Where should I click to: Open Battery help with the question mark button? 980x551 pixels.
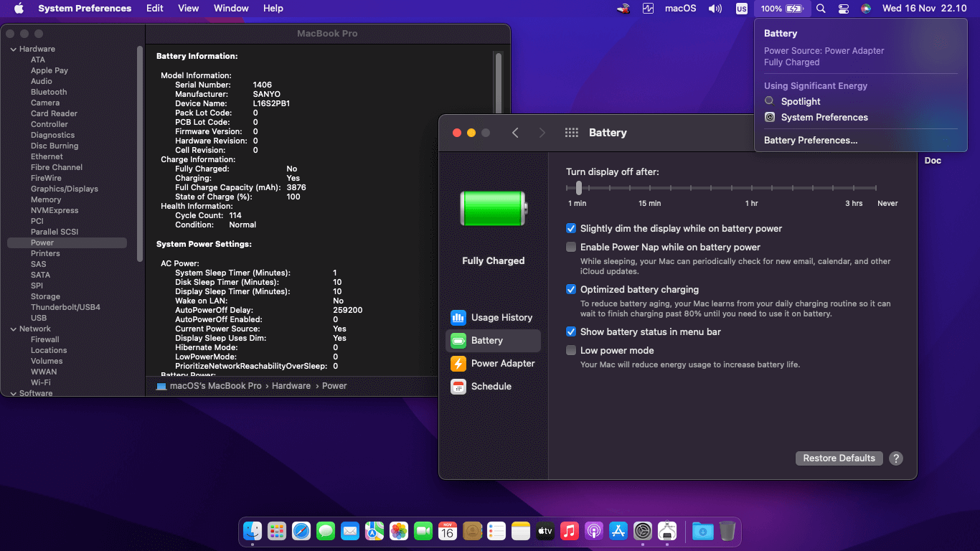pos(896,458)
